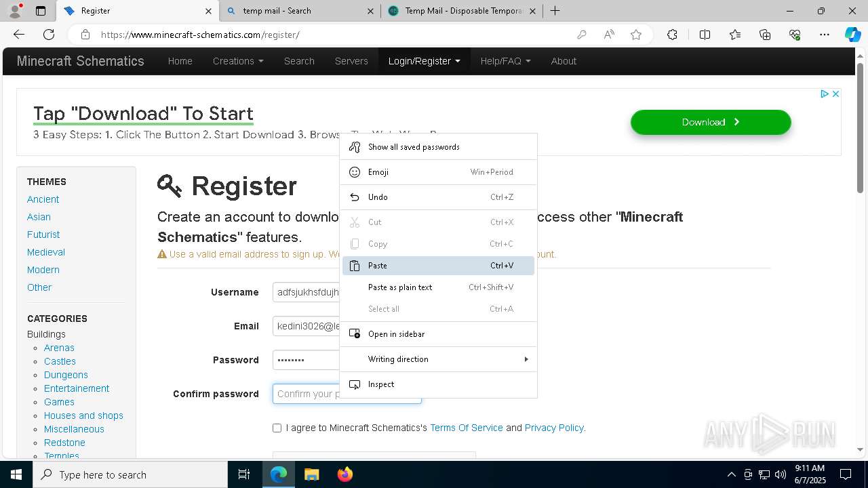The image size is (868, 488).
Task: Go to Home in the navbar
Action: (180, 61)
